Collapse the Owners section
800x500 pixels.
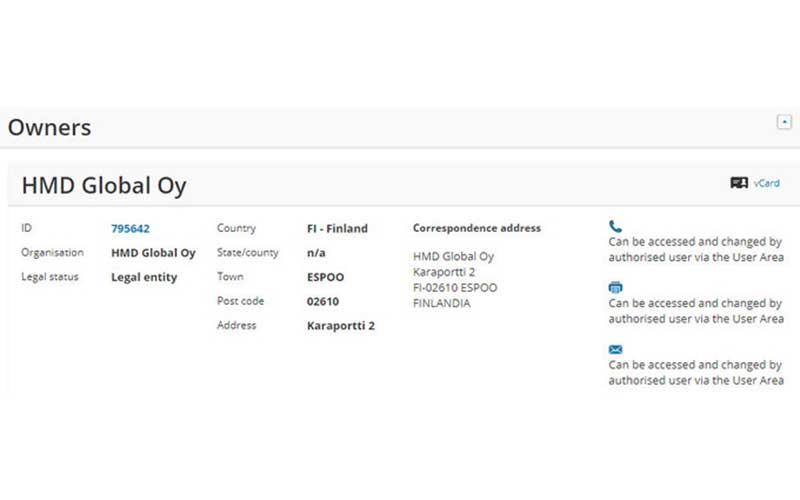(x=784, y=122)
